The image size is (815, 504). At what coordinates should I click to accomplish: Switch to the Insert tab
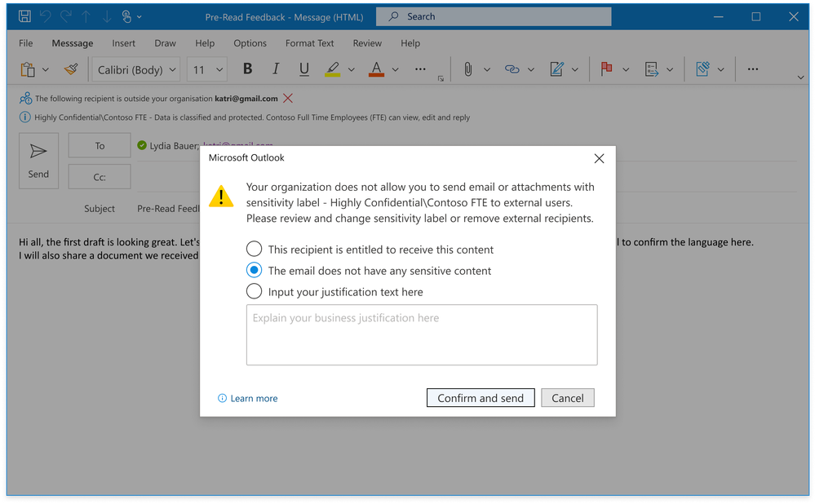point(123,43)
